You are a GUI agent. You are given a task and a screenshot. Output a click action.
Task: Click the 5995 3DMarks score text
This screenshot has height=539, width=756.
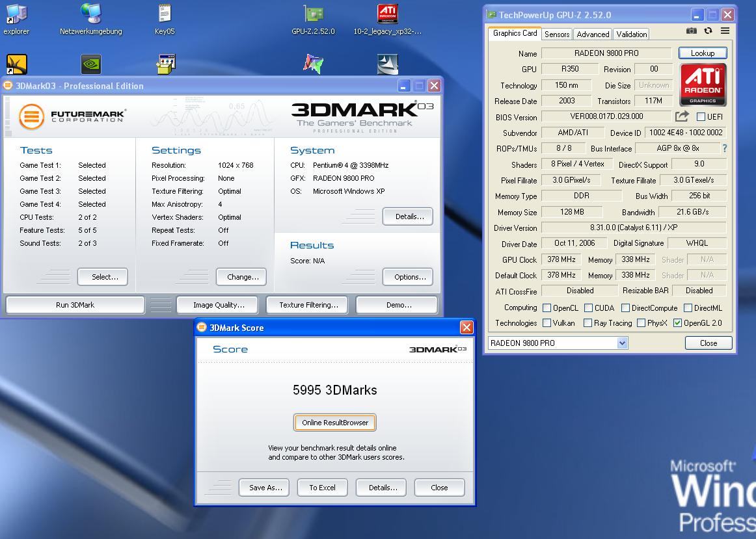335,390
